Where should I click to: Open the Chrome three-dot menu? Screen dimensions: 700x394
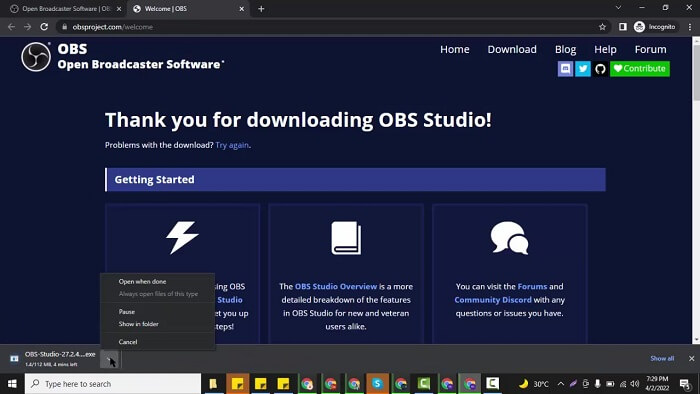(690, 27)
